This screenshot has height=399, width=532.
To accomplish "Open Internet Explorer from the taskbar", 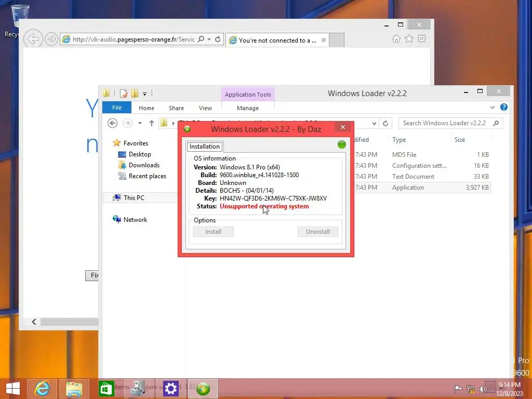I will 42,389.
